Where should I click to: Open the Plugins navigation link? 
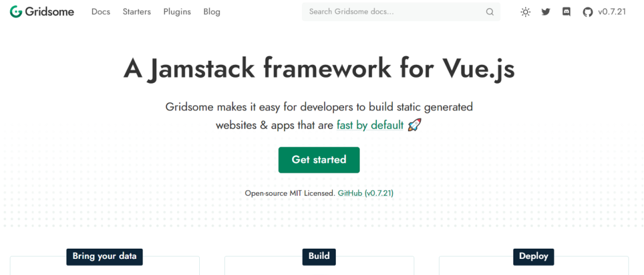[x=177, y=12]
